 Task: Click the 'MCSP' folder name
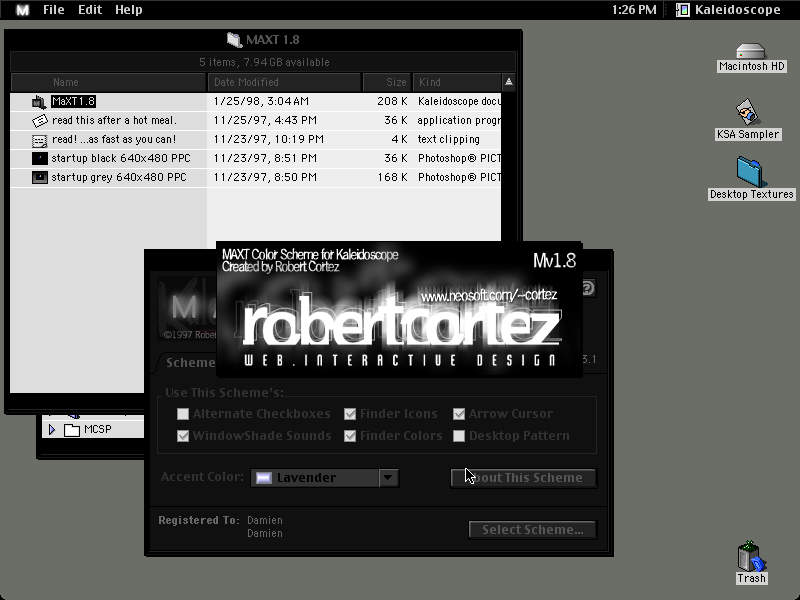tap(97, 430)
